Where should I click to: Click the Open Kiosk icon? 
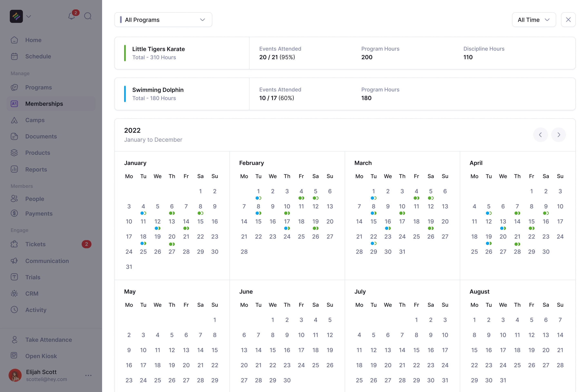point(14,356)
